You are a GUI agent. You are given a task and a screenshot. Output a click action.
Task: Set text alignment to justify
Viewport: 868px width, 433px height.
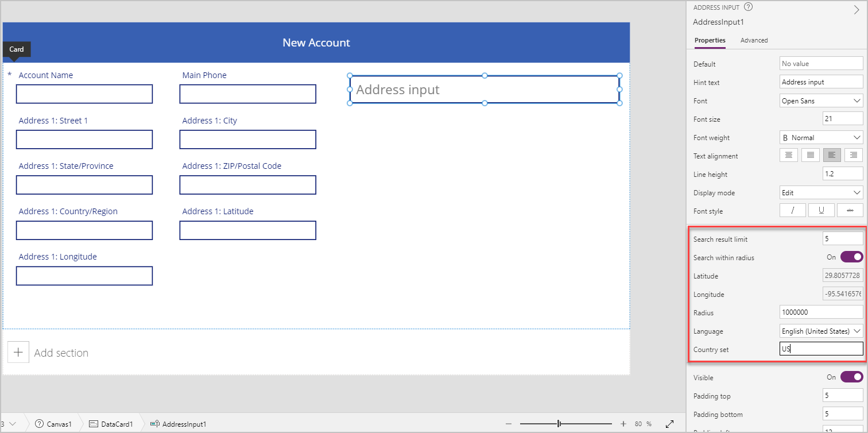[810, 155]
